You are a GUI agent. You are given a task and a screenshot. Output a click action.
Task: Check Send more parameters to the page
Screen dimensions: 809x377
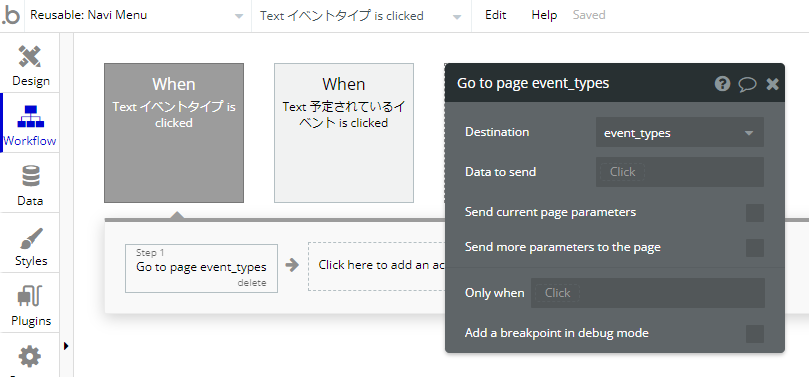755,248
